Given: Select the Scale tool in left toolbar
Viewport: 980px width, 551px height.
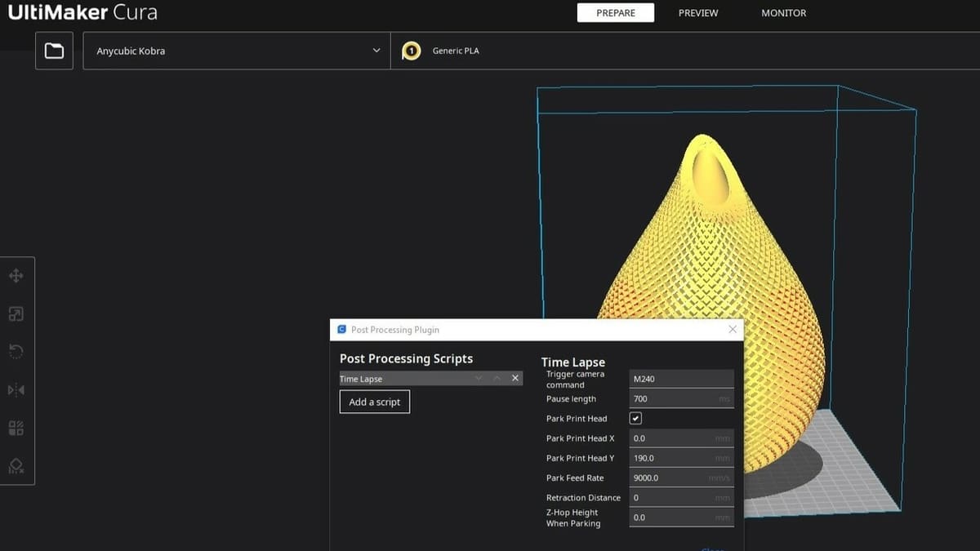Looking at the screenshot, I should pyautogui.click(x=16, y=314).
